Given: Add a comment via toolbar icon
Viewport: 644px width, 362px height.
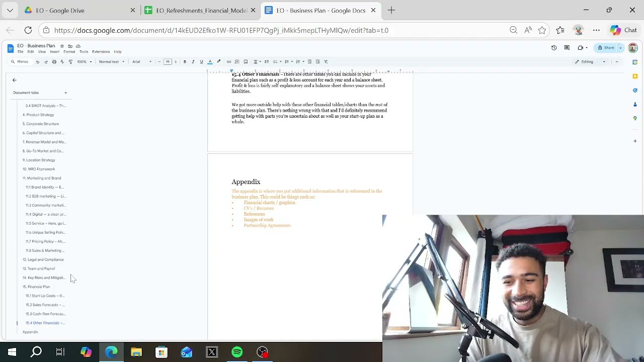Looking at the screenshot, I should pos(237,62).
